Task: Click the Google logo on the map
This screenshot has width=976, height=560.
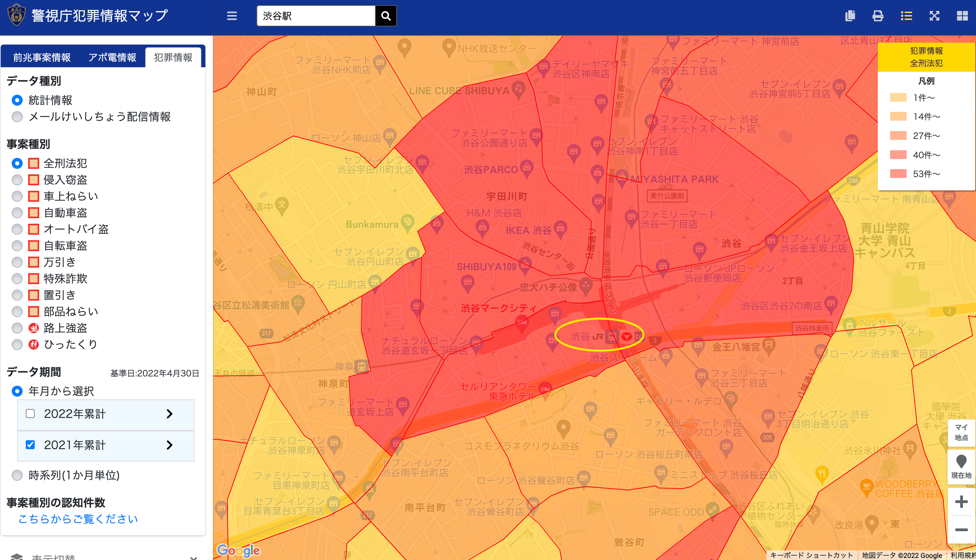Action: point(239,550)
